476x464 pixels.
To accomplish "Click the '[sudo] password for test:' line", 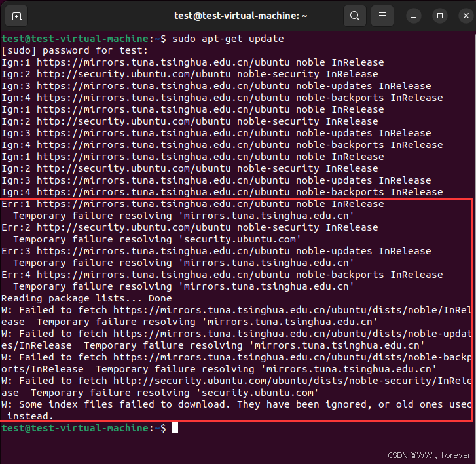I will tap(75, 50).
